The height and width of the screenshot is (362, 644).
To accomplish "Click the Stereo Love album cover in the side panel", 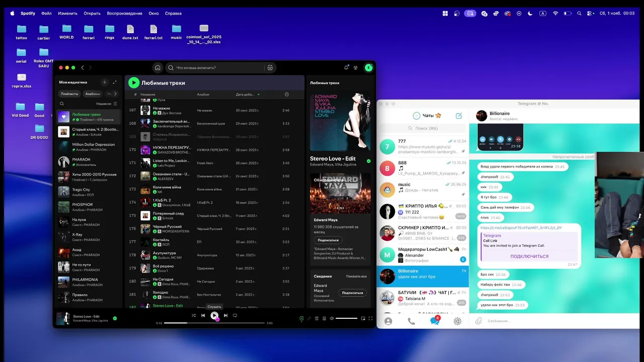I will coord(340,122).
